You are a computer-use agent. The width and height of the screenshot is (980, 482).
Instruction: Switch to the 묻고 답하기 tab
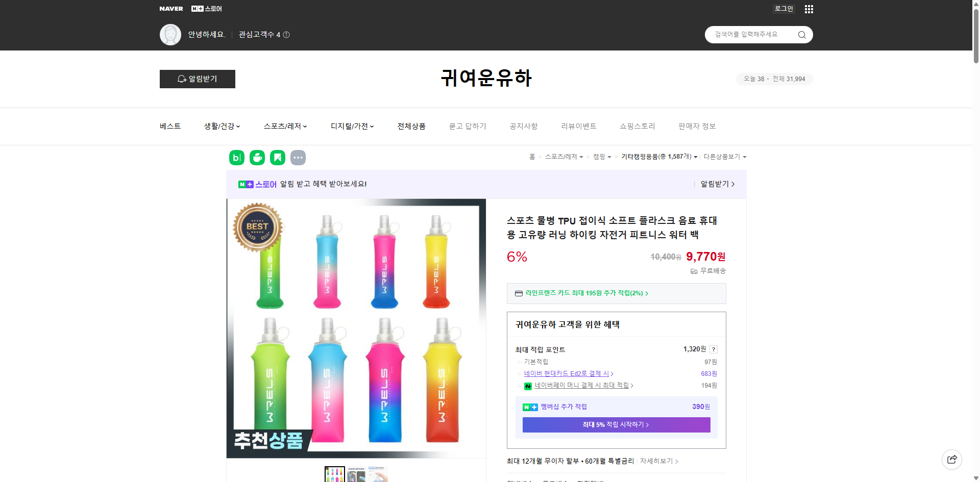coord(468,126)
